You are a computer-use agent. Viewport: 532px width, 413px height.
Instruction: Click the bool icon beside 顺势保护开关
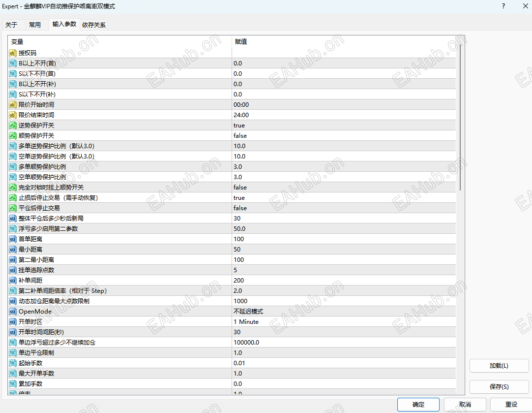(13, 135)
